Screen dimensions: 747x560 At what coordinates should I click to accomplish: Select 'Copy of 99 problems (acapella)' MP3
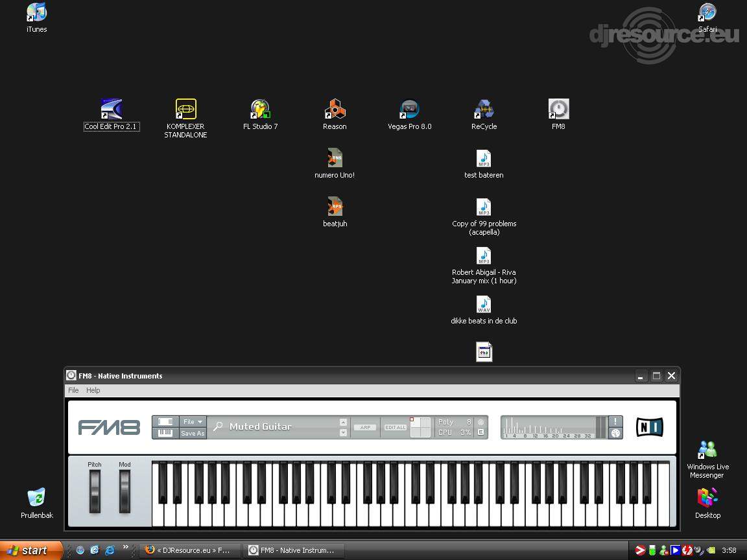click(x=484, y=216)
